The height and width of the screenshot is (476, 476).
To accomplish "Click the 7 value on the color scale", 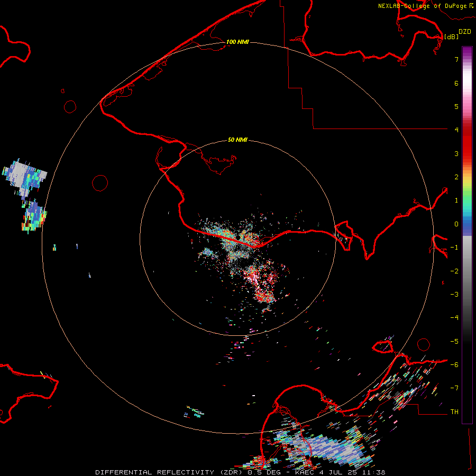I will pyautogui.click(x=456, y=59).
